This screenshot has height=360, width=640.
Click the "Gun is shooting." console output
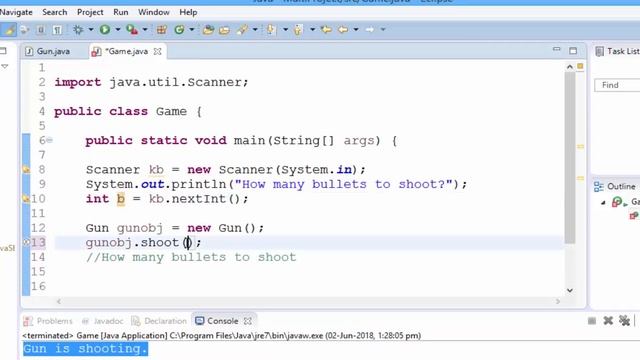[x=85, y=349]
